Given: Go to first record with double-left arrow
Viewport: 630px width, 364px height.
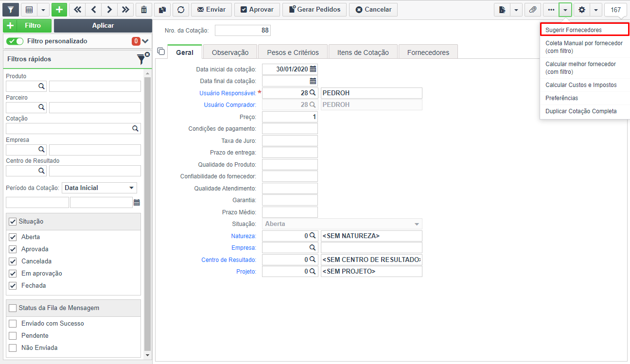Looking at the screenshot, I should (x=77, y=10).
